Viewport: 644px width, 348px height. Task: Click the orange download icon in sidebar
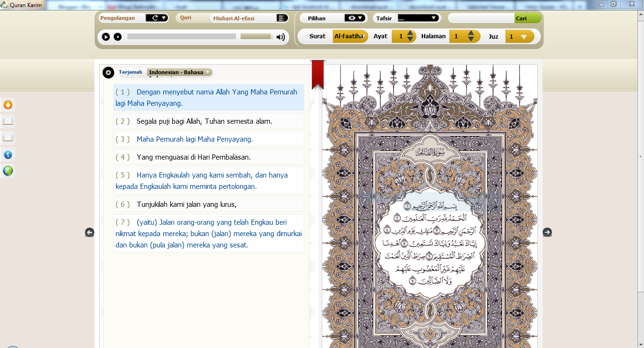point(8,105)
